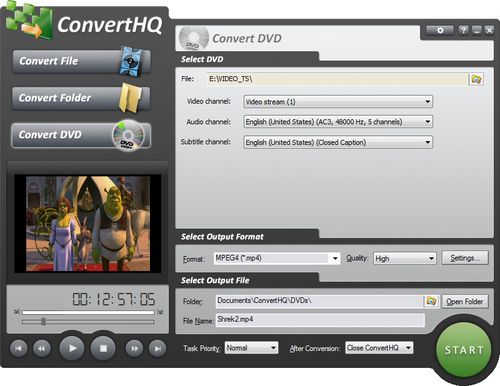
Task: Click the 00:12:57:05 time display
Action: pyautogui.click(x=114, y=299)
